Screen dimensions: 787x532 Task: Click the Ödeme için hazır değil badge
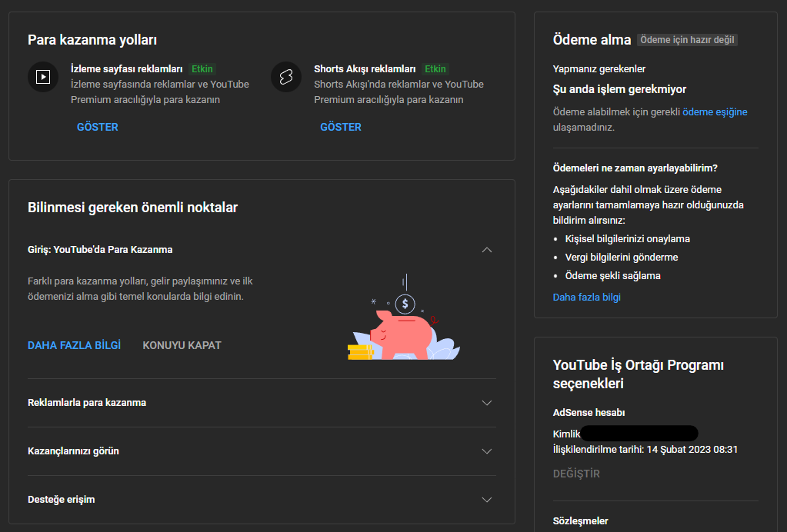[x=687, y=40]
